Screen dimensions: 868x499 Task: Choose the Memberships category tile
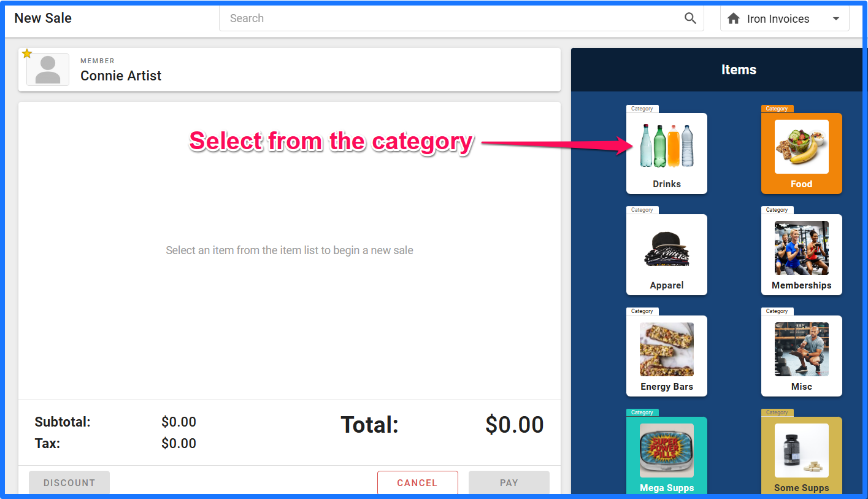(x=801, y=254)
